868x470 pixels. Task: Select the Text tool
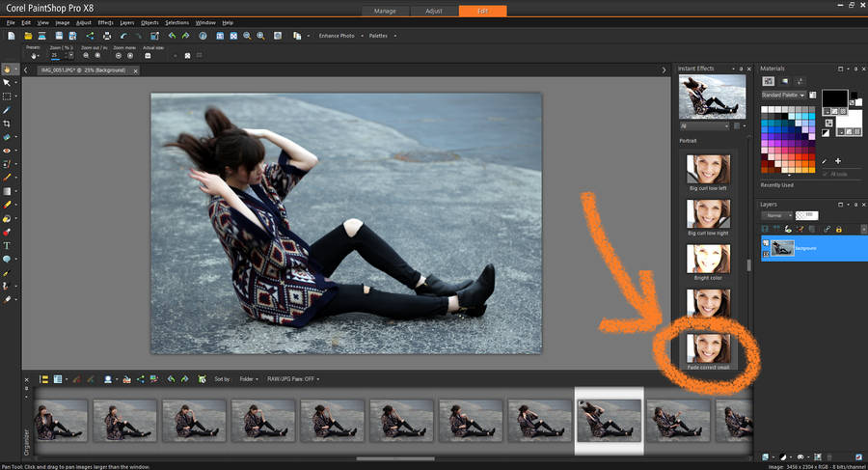pos(7,246)
